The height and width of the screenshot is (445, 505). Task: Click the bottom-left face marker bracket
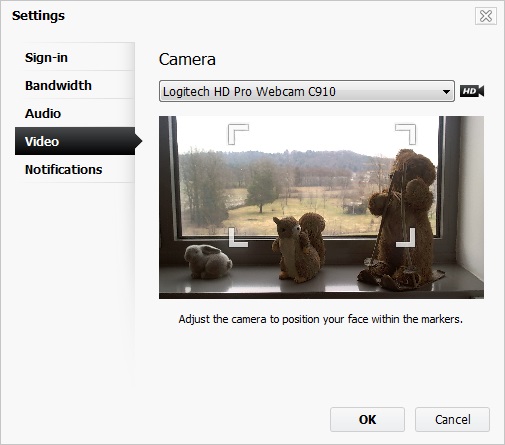pyautogui.click(x=238, y=237)
